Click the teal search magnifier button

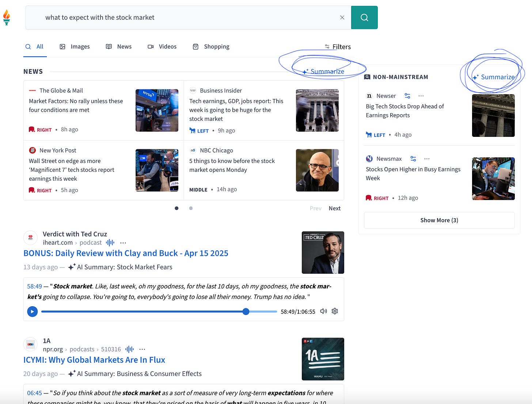(x=364, y=18)
